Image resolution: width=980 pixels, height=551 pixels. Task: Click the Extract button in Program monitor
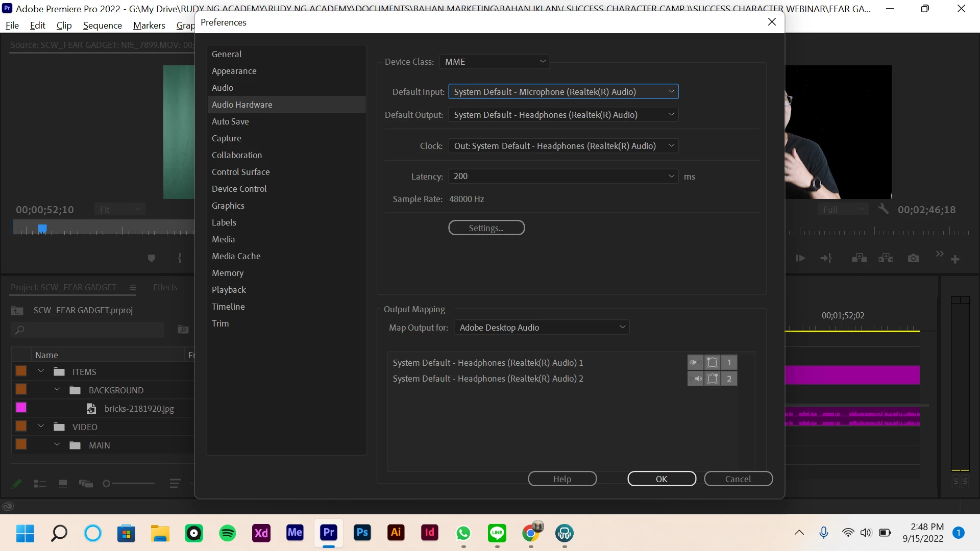[886, 259]
